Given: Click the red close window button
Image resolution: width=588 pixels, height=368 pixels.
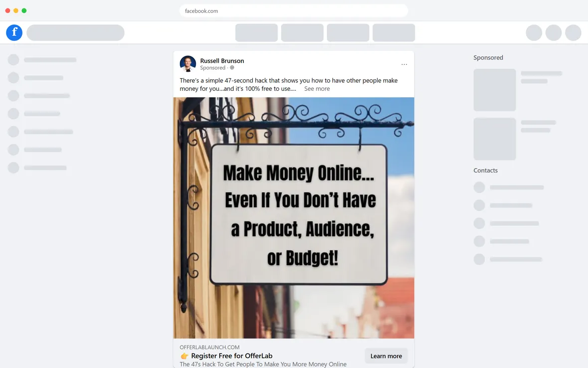Looking at the screenshot, I should point(7,10).
